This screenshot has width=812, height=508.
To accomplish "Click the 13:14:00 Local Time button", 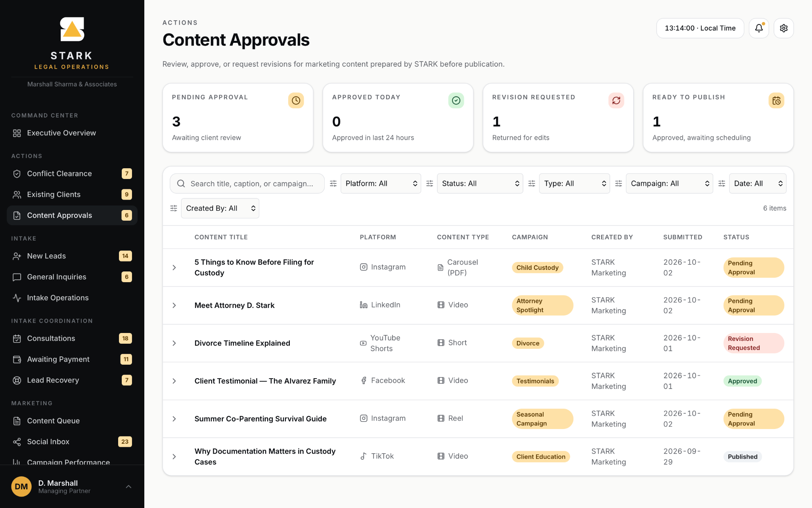I will pos(700,28).
